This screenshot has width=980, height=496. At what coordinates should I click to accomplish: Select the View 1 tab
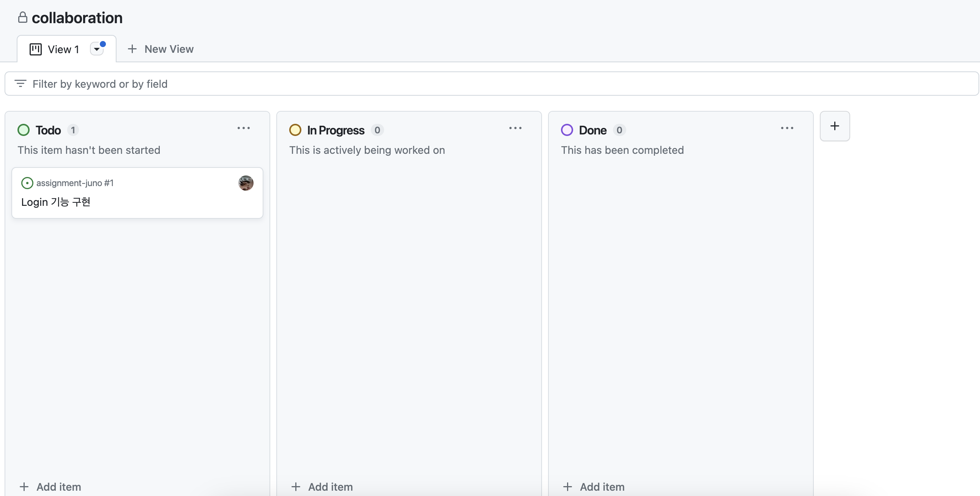point(63,49)
